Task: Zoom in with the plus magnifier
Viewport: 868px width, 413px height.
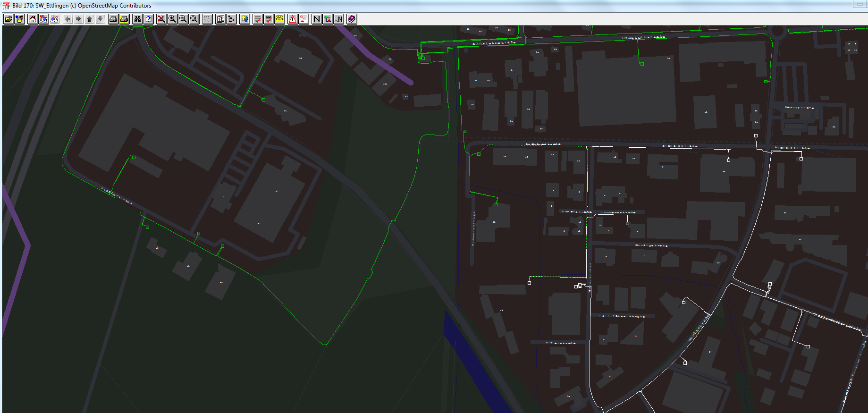Action: click(x=172, y=19)
